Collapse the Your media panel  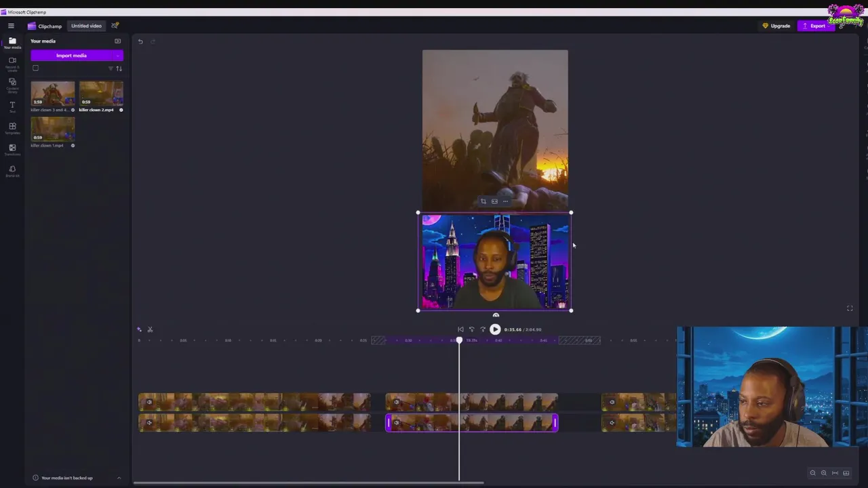click(117, 41)
